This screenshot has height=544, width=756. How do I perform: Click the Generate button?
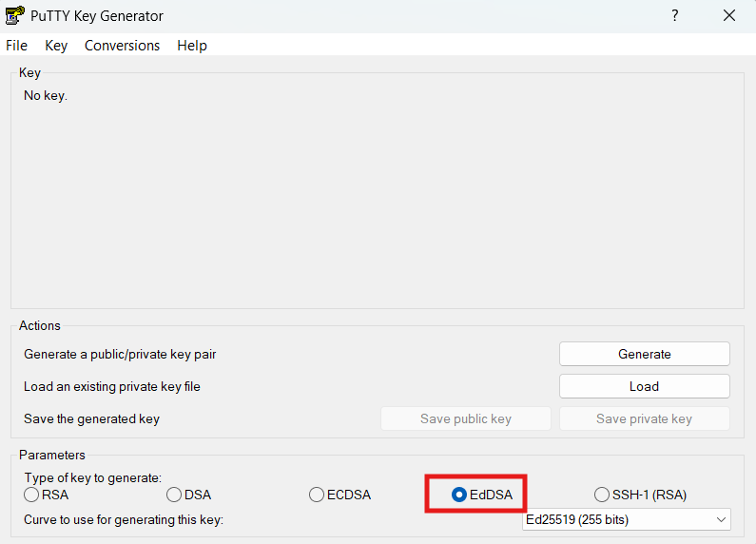click(x=644, y=354)
